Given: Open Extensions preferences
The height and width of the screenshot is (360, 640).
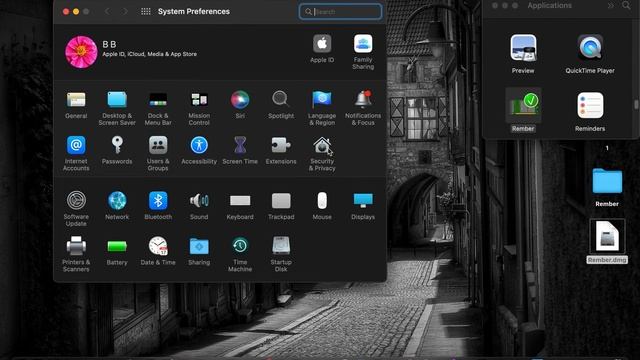Looking at the screenshot, I should point(281,151).
